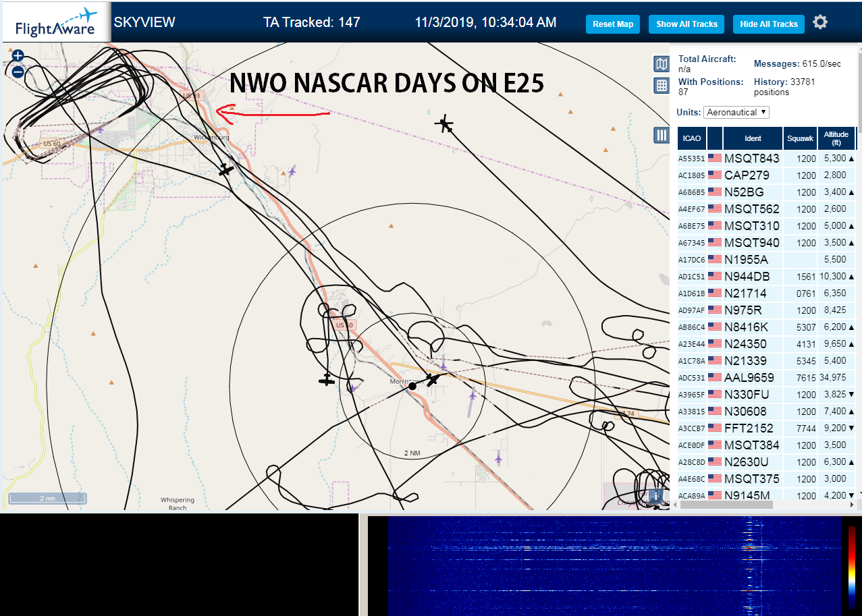
Task: Zoom out with the minus map button
Action: [18, 72]
